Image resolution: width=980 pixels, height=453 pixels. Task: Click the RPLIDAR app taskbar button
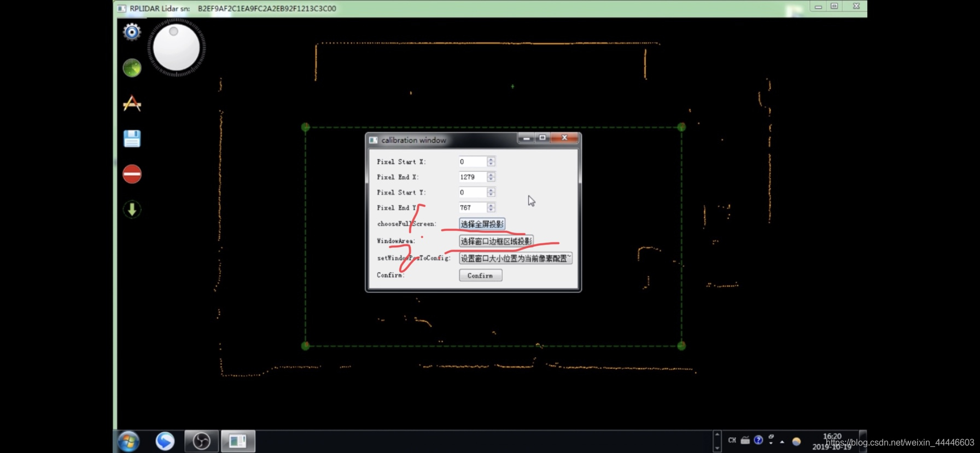tap(237, 441)
